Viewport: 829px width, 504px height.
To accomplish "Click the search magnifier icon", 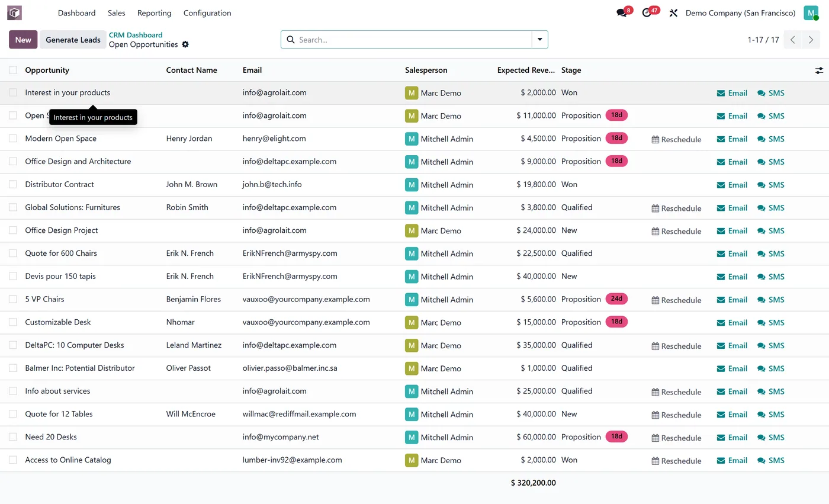I will coord(291,40).
